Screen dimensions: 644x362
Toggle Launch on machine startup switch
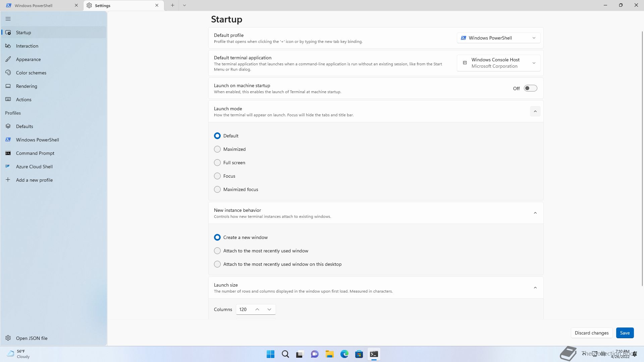click(x=531, y=88)
